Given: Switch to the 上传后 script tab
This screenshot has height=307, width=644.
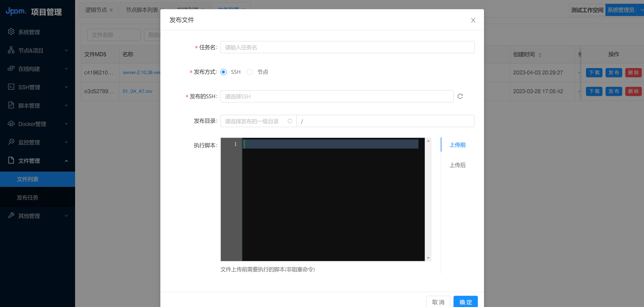Looking at the screenshot, I should coord(458,165).
